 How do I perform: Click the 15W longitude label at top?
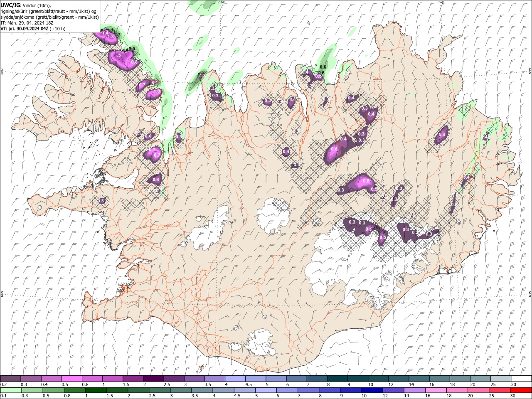(x=440, y=2)
